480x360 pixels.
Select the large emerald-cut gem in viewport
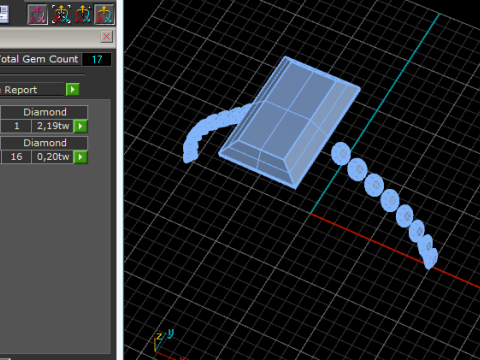pyautogui.click(x=289, y=123)
